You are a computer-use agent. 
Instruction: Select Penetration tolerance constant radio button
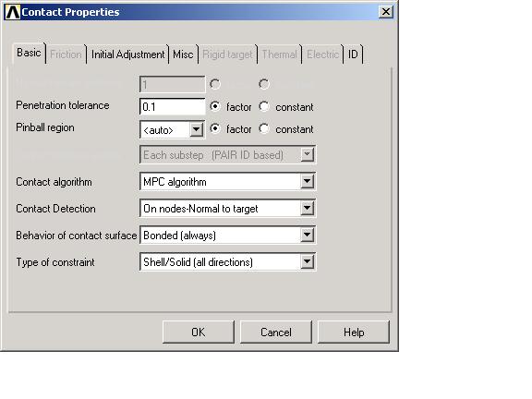(x=264, y=106)
